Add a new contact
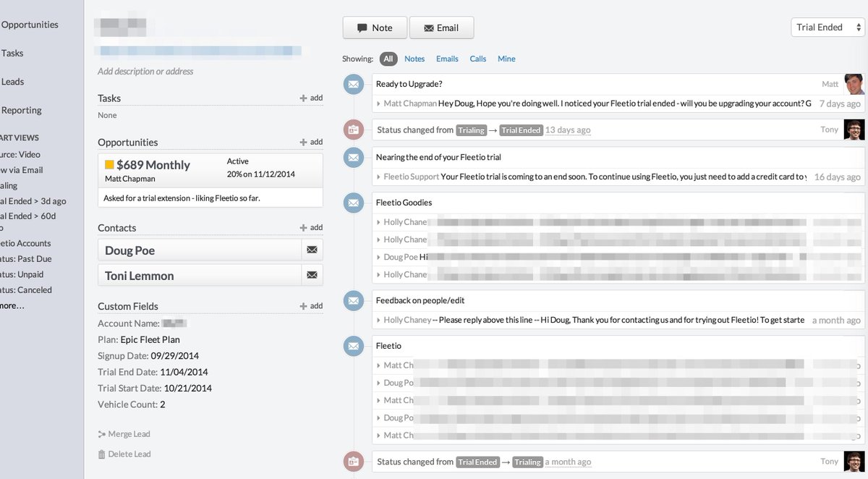Image resolution: width=868 pixels, height=479 pixels. click(311, 227)
